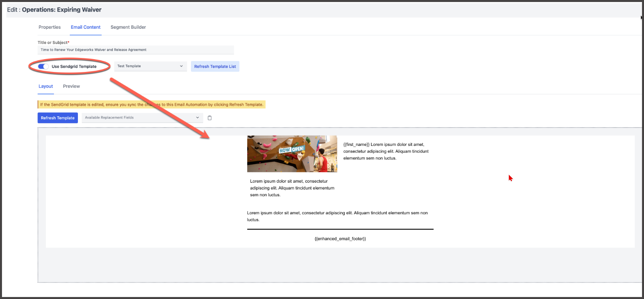
Task: Click the Title or Subject input field
Action: pos(136,50)
